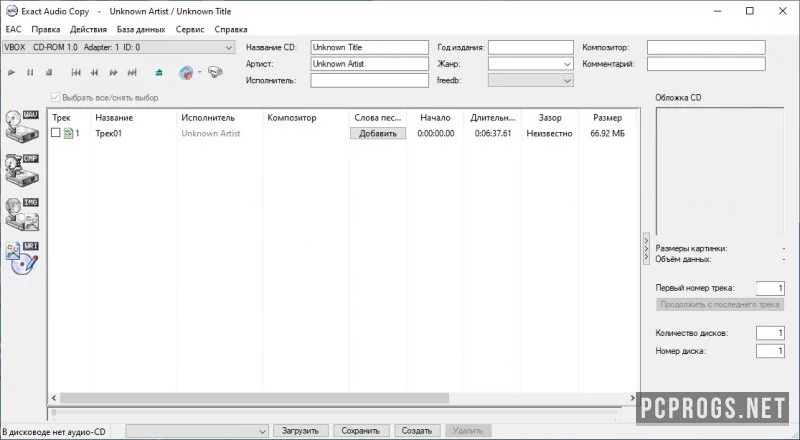Click the scrollbar left arrow
The width and height of the screenshot is (800, 440).
[54, 398]
